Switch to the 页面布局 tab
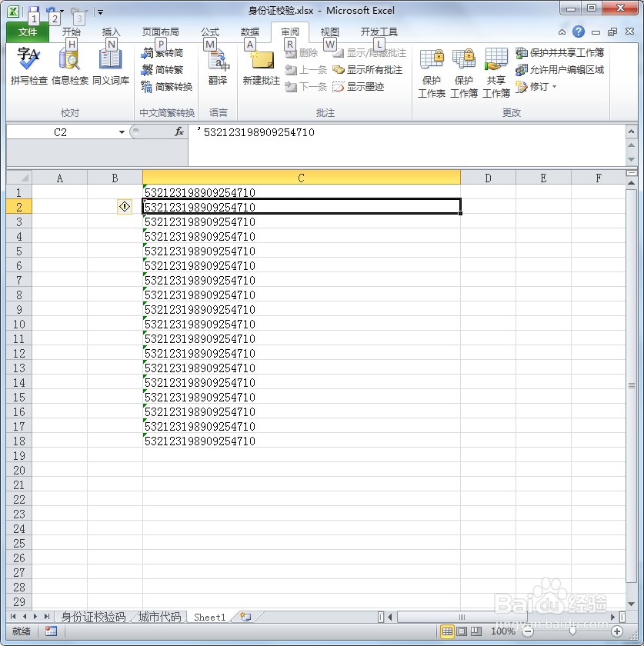 [x=160, y=32]
